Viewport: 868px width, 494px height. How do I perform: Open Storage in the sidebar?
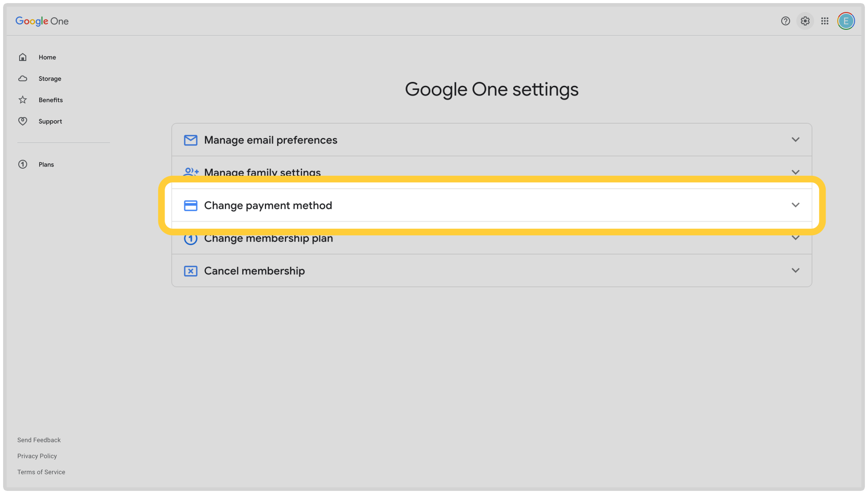point(49,79)
